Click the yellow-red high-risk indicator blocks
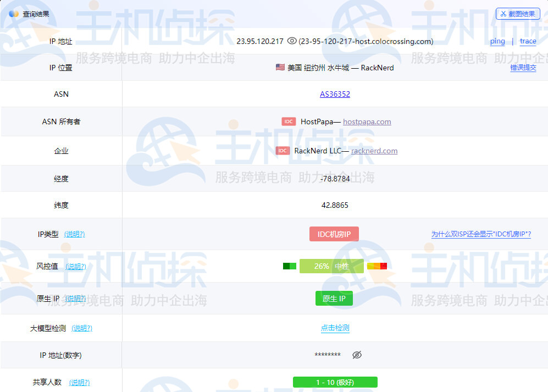Screen dimensions: 548x392 click(377, 266)
